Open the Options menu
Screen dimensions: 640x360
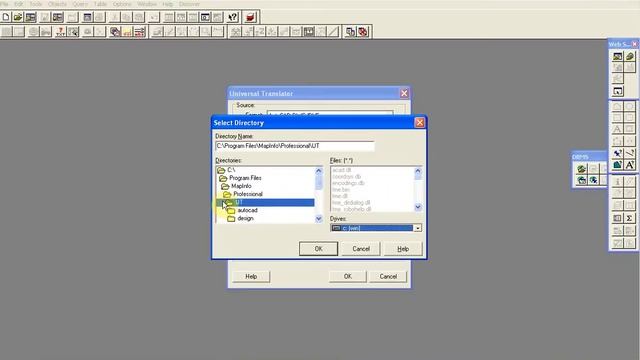pyautogui.click(x=122, y=4)
